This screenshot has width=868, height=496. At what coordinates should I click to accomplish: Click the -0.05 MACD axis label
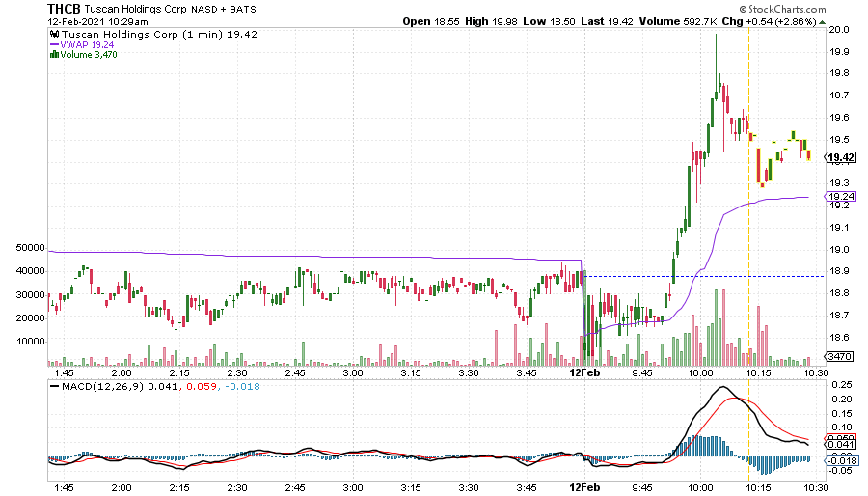tap(840, 471)
